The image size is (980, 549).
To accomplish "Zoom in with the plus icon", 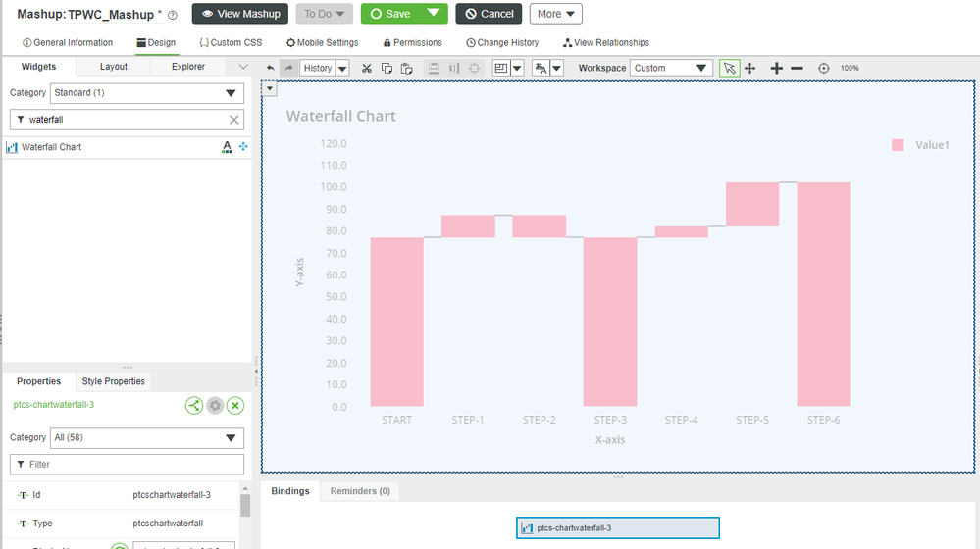I will click(776, 68).
